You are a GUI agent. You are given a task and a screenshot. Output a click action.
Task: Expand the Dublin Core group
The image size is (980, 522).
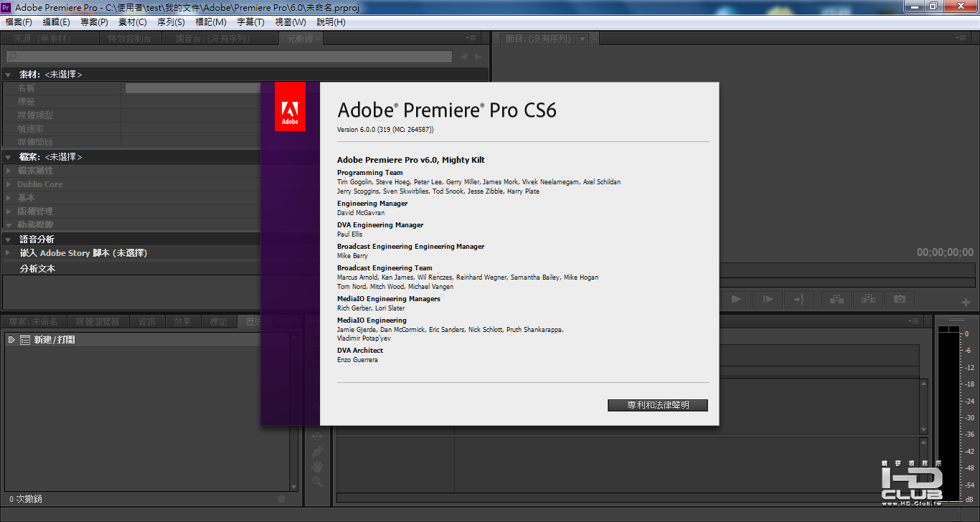pyautogui.click(x=9, y=184)
